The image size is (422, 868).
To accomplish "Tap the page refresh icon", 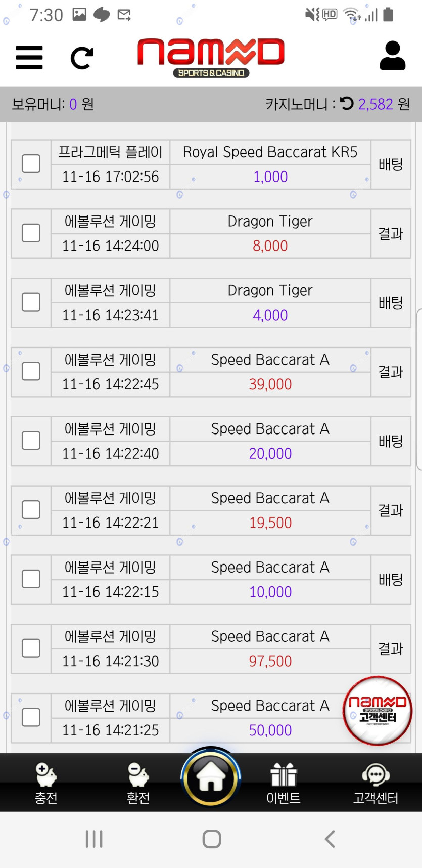I will (82, 58).
